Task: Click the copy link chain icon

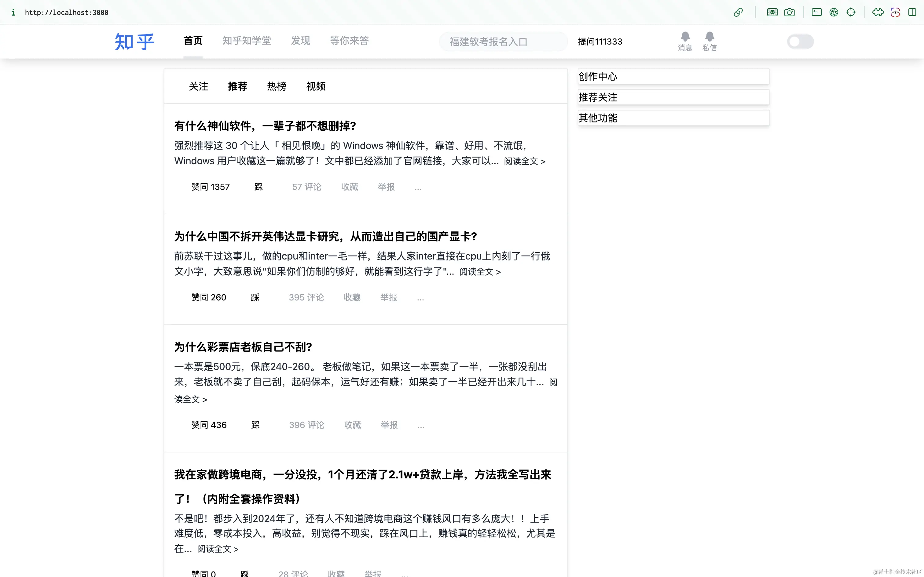Action: [x=738, y=12]
